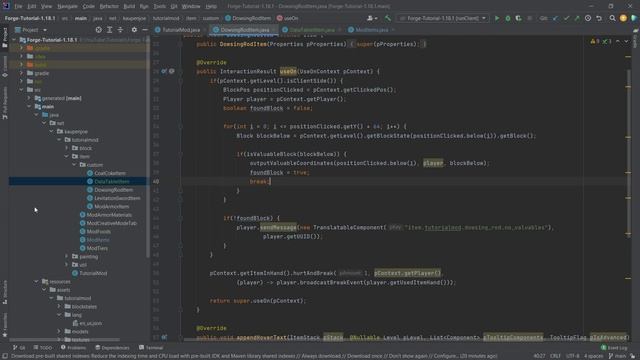Click the warnings indicator in the editor corner
640x360 pixels.
tap(596, 41)
